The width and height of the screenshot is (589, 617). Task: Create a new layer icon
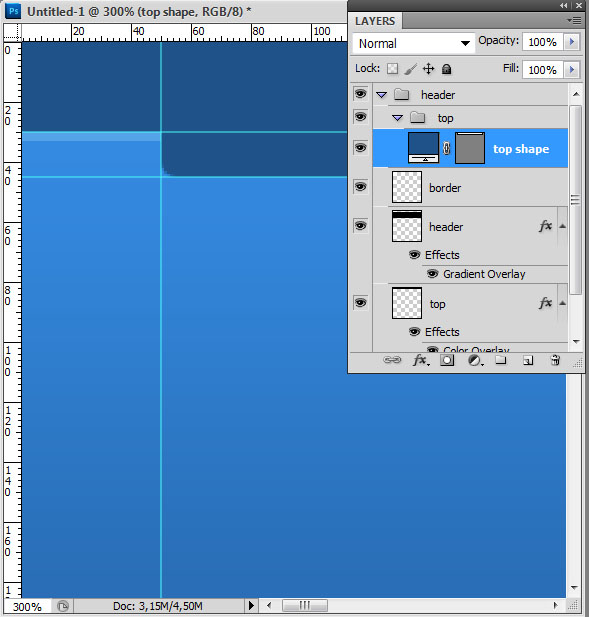(528, 360)
